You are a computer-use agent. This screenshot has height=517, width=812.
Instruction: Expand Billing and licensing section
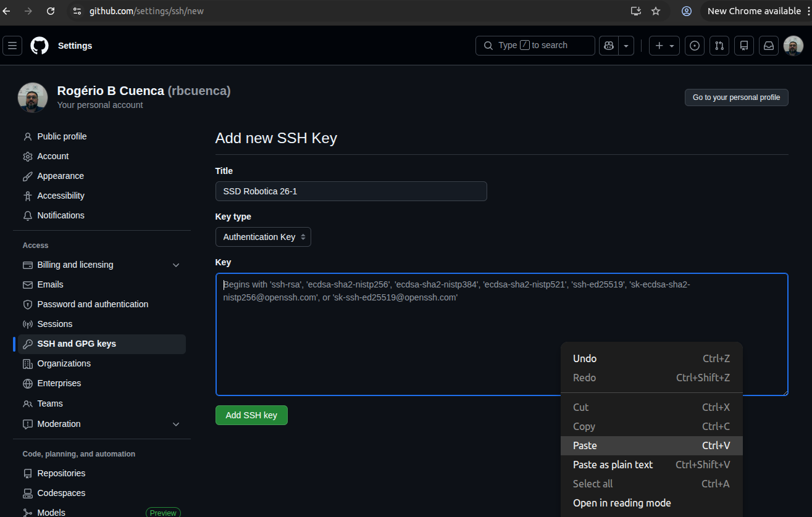(x=176, y=265)
